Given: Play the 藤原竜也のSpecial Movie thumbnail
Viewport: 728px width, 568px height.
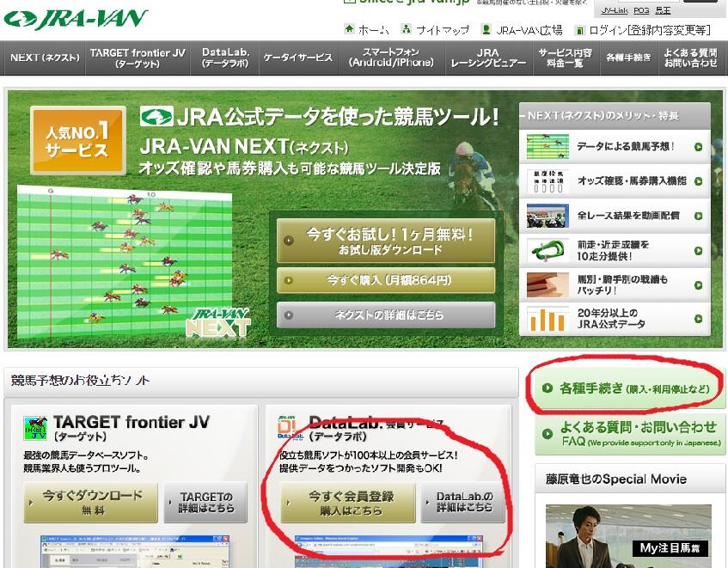Looking at the screenshot, I should point(628,536).
